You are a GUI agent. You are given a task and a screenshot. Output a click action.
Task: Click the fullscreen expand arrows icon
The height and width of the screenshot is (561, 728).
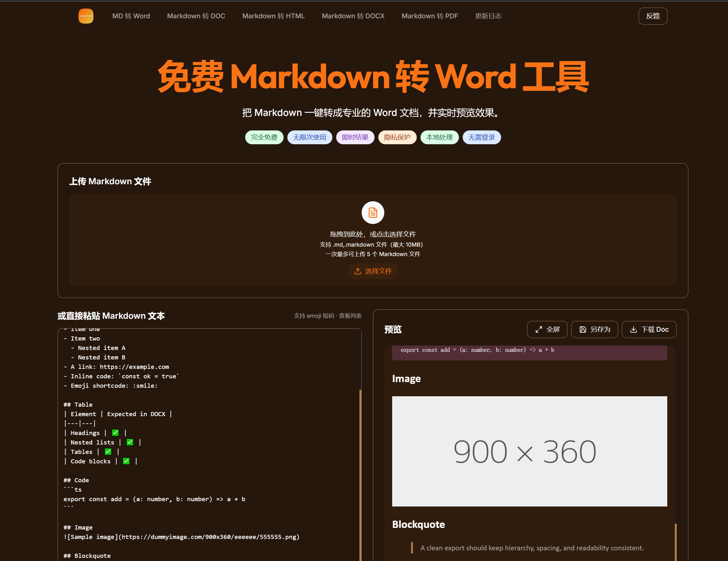[x=539, y=329]
